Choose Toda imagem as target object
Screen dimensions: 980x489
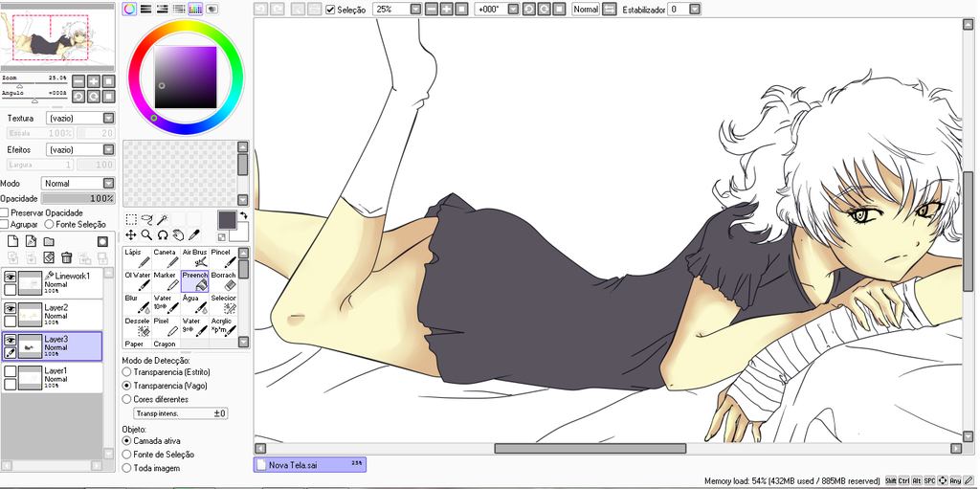click(127, 468)
